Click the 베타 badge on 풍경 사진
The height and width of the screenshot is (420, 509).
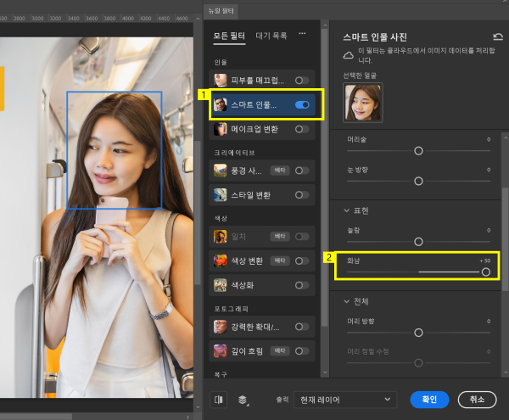280,171
